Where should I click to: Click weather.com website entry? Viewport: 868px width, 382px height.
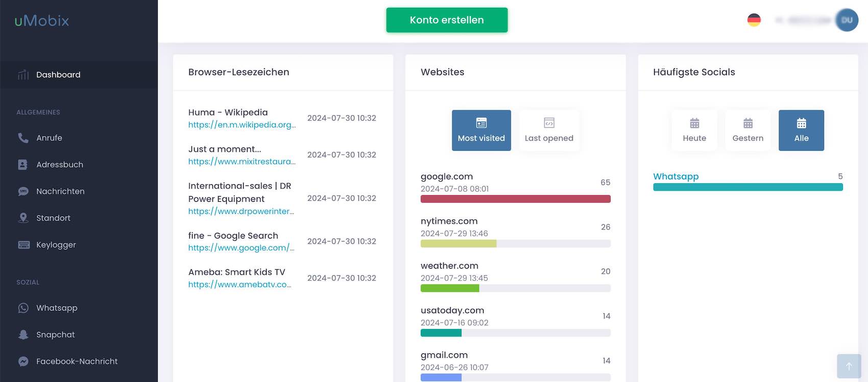pyautogui.click(x=449, y=266)
